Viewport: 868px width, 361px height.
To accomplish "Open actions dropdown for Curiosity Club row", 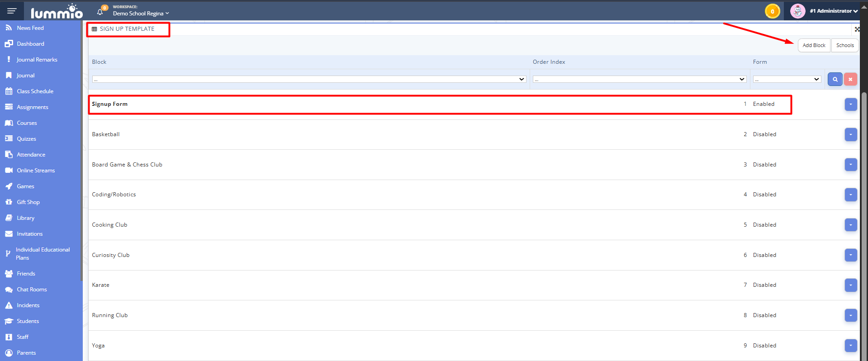I will (x=851, y=255).
